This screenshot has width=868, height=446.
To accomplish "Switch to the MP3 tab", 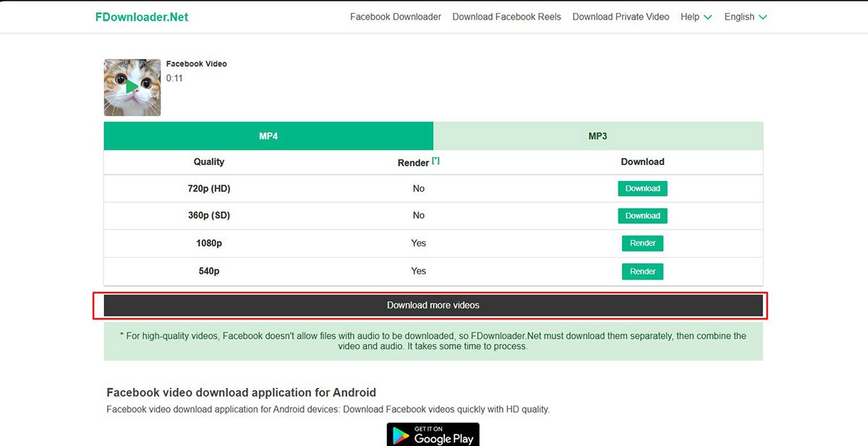I will tap(599, 135).
